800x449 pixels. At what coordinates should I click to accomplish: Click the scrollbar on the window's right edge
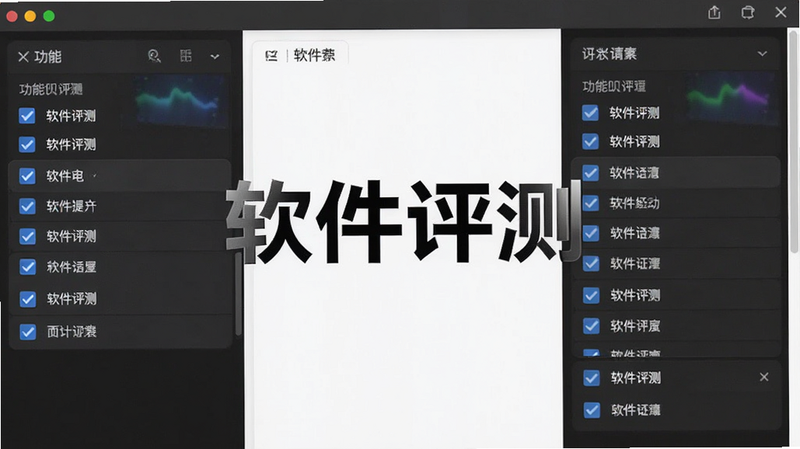pos(794,140)
